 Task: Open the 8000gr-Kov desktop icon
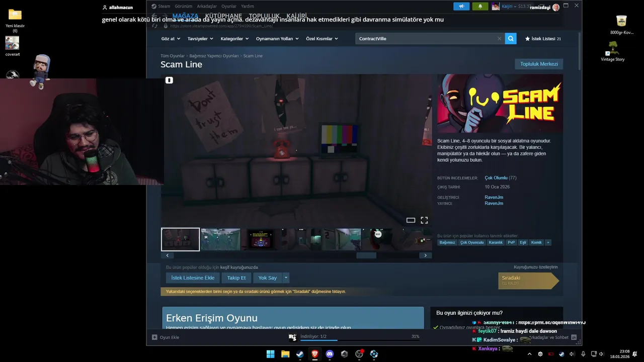[x=621, y=25]
